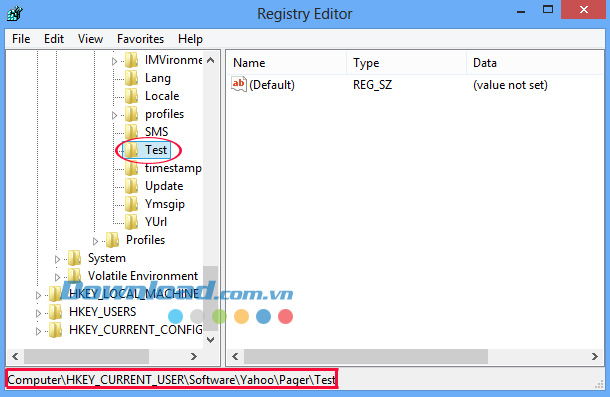
Task: Click the folder icon next to SMS
Action: (x=131, y=132)
